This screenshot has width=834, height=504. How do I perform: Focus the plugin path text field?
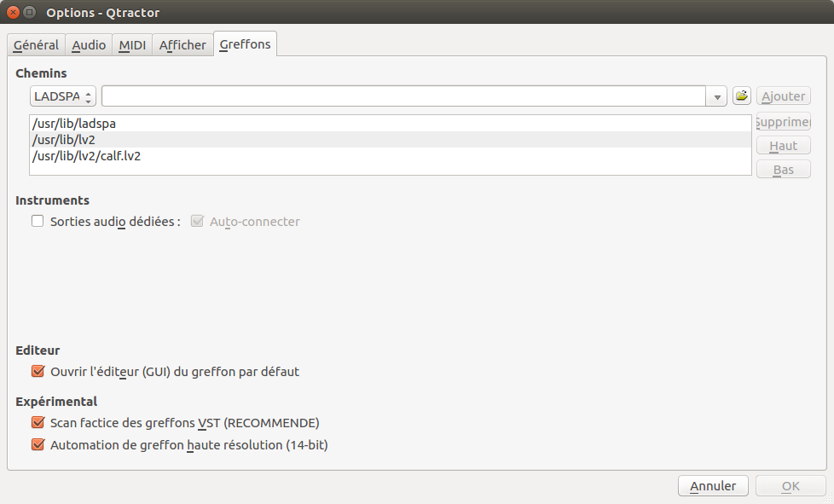click(x=403, y=96)
